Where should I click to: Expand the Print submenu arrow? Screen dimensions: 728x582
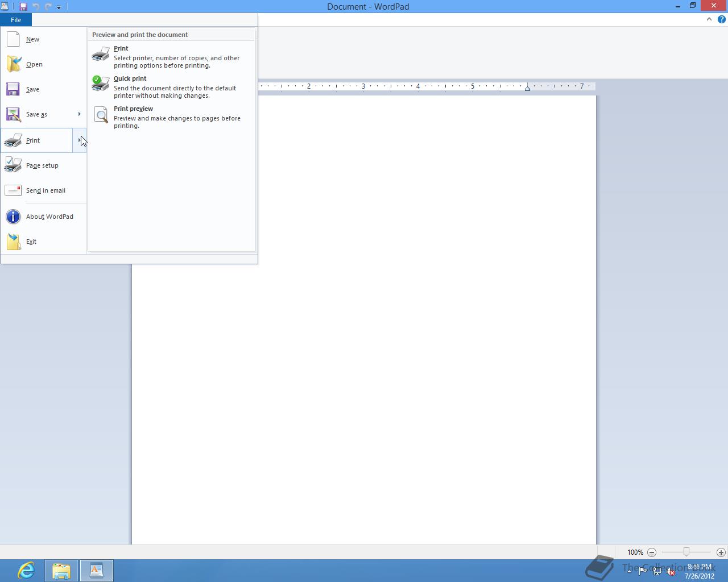pyautogui.click(x=80, y=140)
